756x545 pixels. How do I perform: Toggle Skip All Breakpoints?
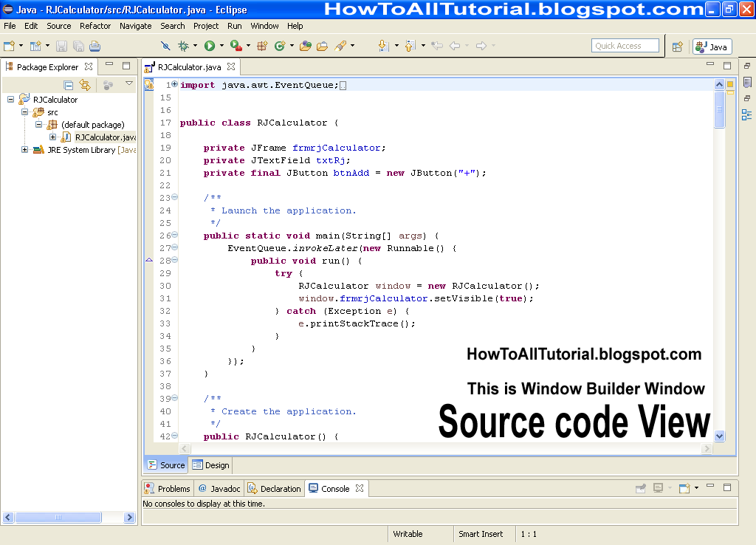[165, 46]
